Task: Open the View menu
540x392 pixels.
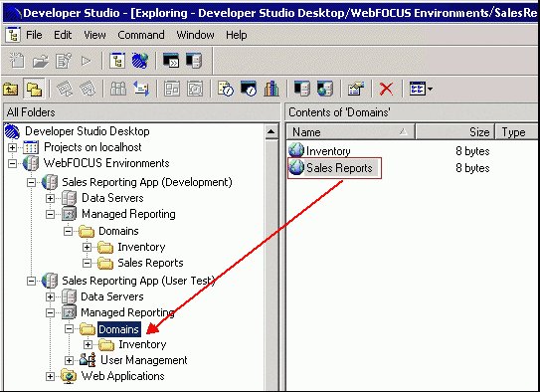Action: (94, 35)
